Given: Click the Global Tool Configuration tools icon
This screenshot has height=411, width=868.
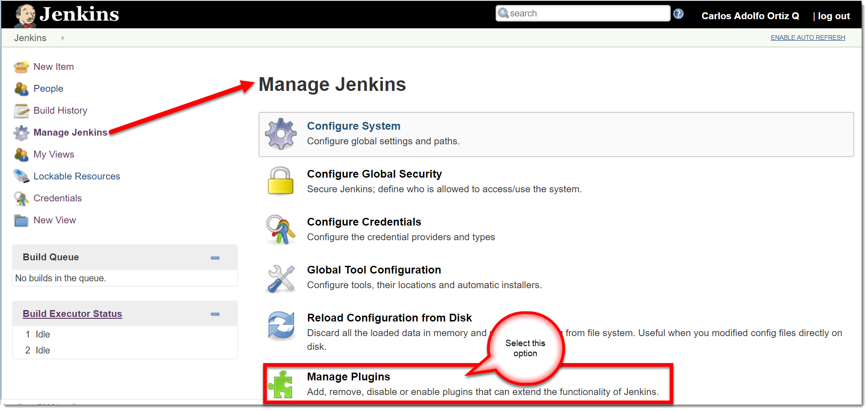Looking at the screenshot, I should click(281, 278).
